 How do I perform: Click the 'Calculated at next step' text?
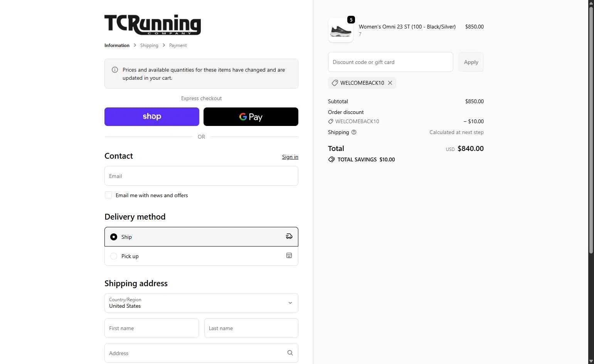tap(456, 132)
